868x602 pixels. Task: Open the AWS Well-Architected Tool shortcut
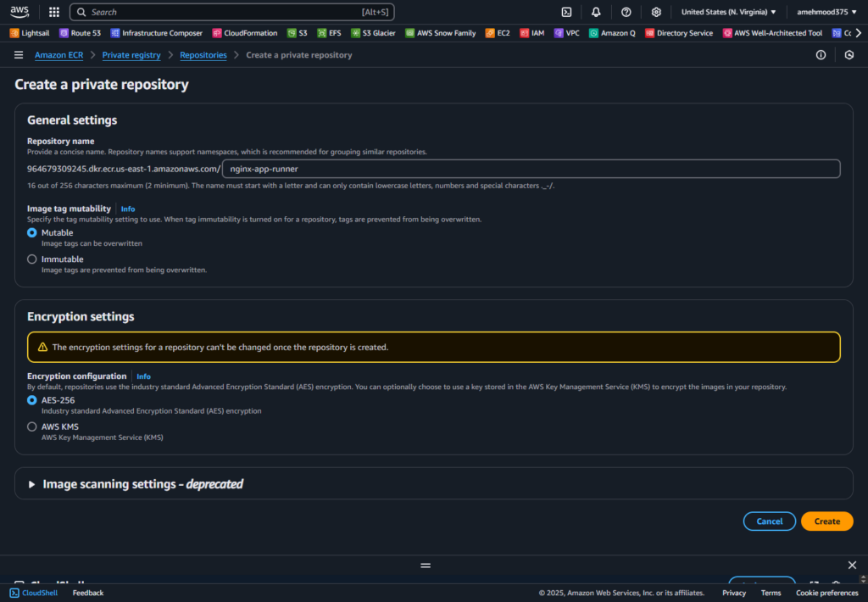pos(772,33)
